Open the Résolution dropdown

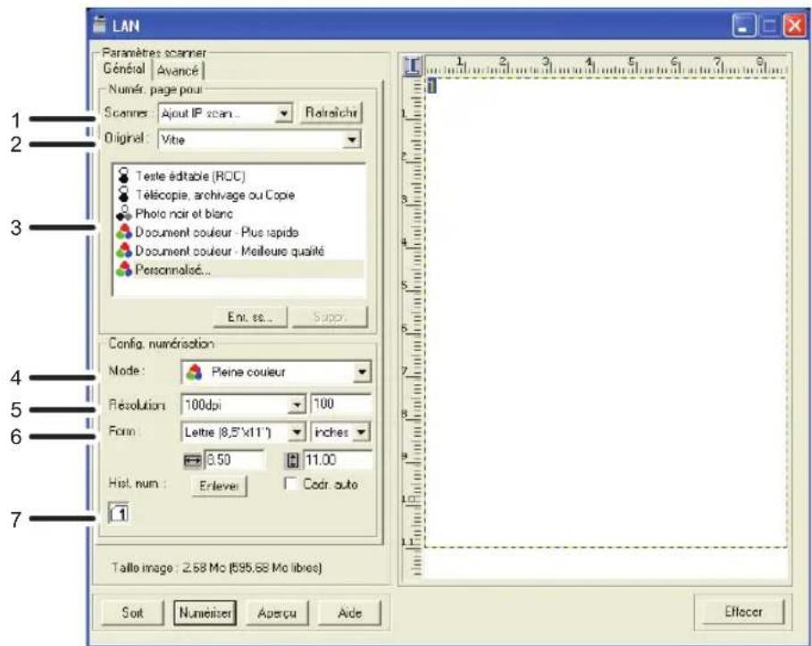click(x=297, y=405)
